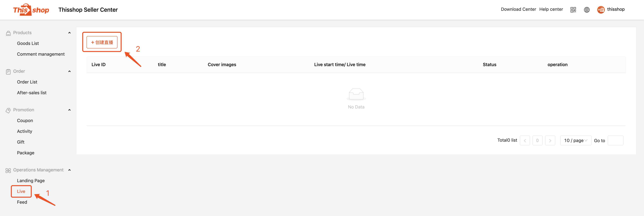Collapse the Operations Management section arrow

tap(69, 170)
